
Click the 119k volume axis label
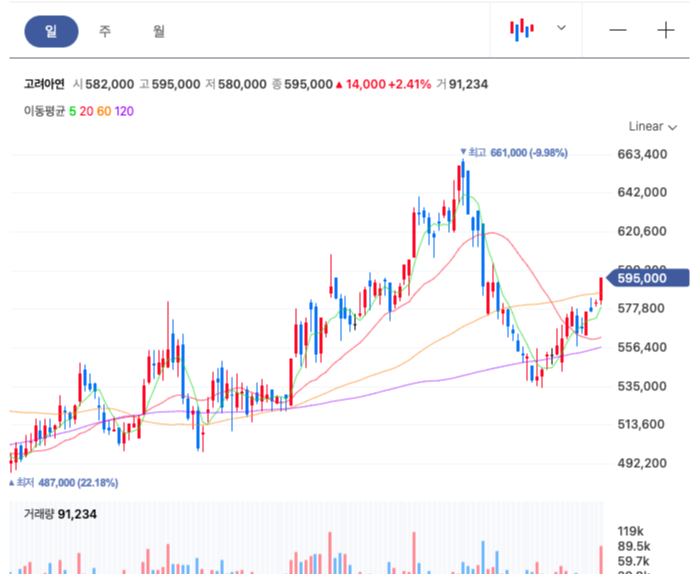point(630,531)
